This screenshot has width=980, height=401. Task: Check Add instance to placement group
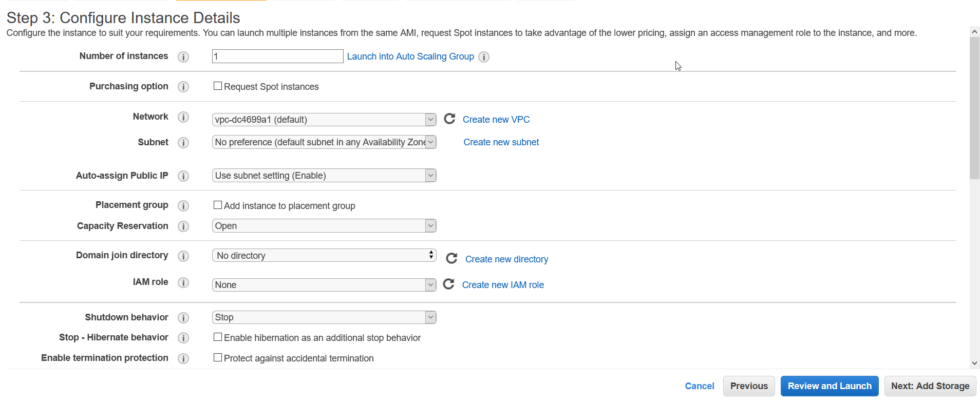(218, 205)
